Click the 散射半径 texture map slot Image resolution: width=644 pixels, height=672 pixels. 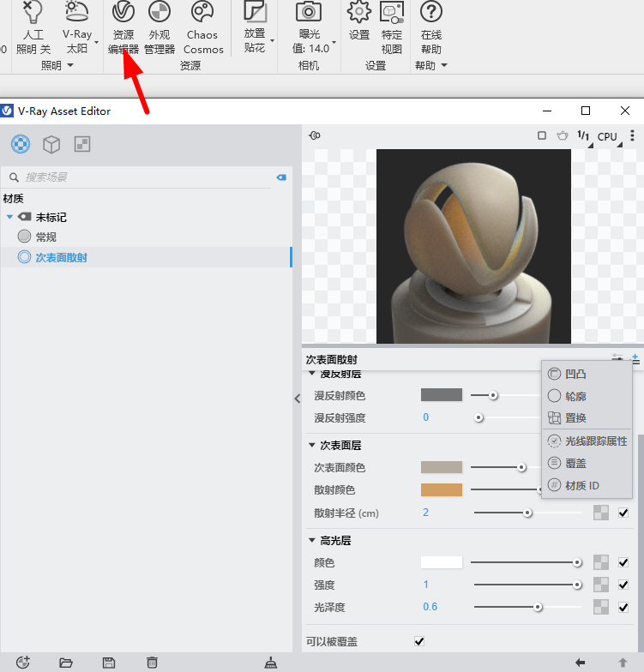click(601, 513)
